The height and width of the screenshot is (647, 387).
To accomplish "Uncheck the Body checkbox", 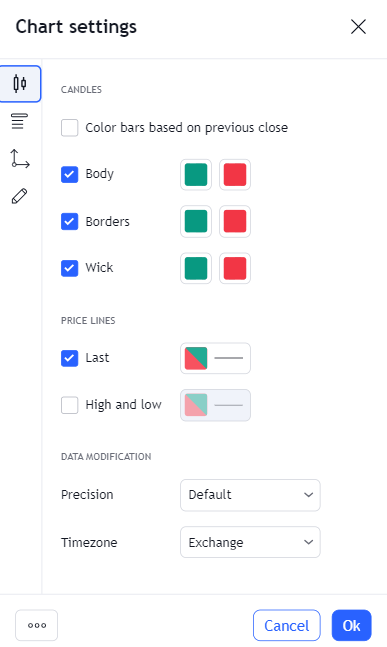I will click(69, 175).
